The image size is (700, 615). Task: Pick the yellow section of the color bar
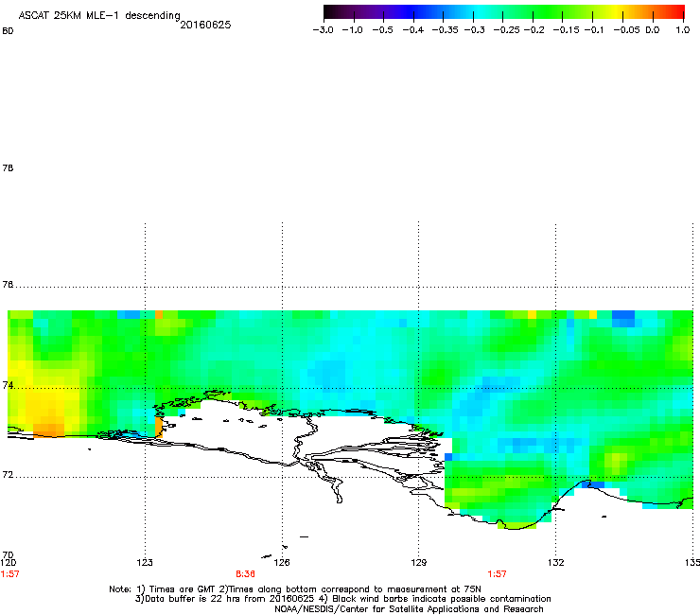[x=616, y=11]
